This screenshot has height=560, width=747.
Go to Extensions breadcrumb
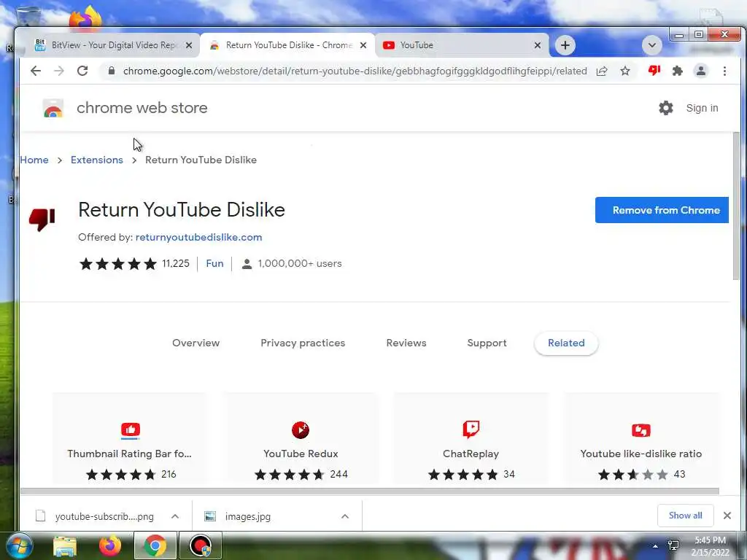click(97, 160)
